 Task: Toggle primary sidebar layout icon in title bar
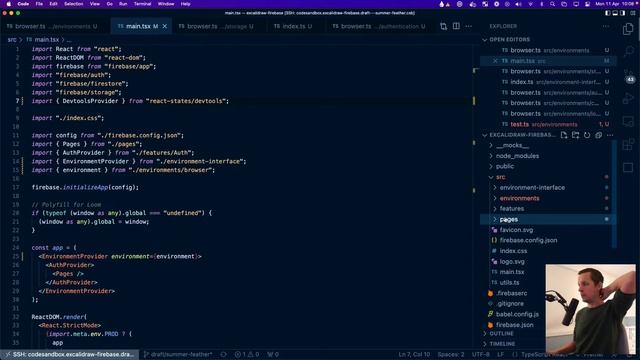(608, 13)
